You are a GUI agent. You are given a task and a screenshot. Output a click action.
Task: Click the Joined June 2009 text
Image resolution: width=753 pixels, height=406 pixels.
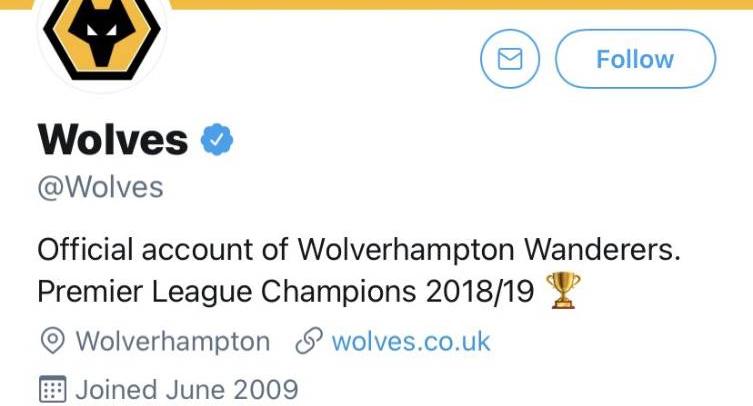[187, 389]
